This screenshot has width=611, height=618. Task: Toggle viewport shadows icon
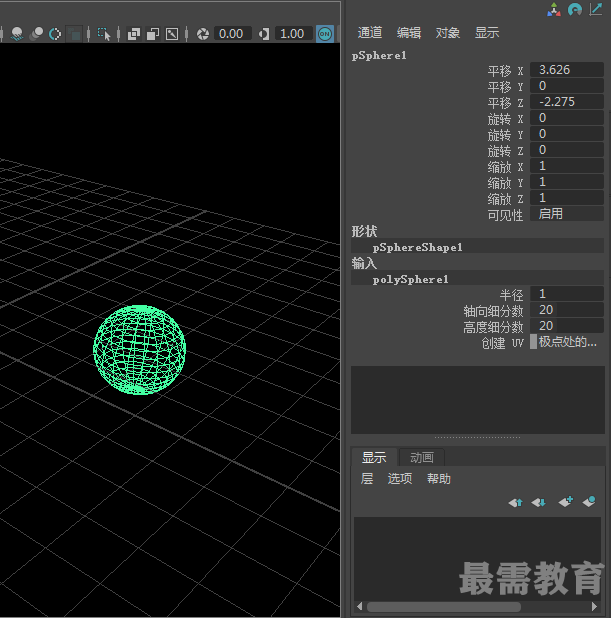17,34
